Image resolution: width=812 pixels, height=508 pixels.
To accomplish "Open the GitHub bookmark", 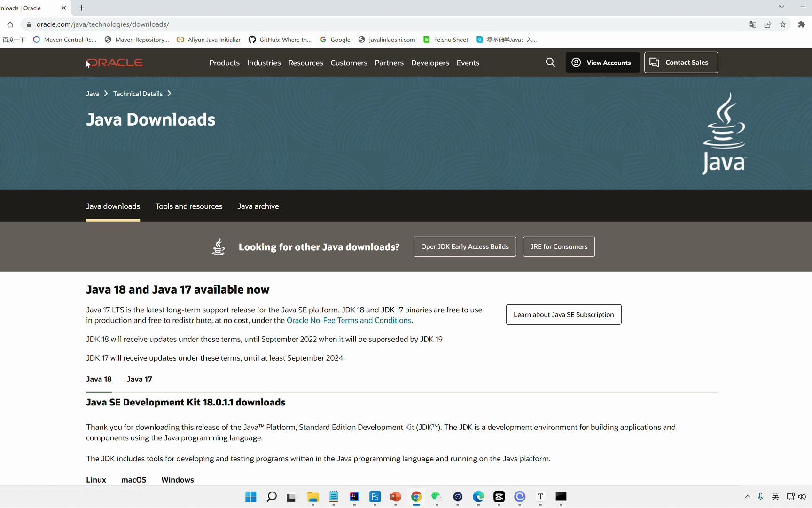I will [280, 40].
